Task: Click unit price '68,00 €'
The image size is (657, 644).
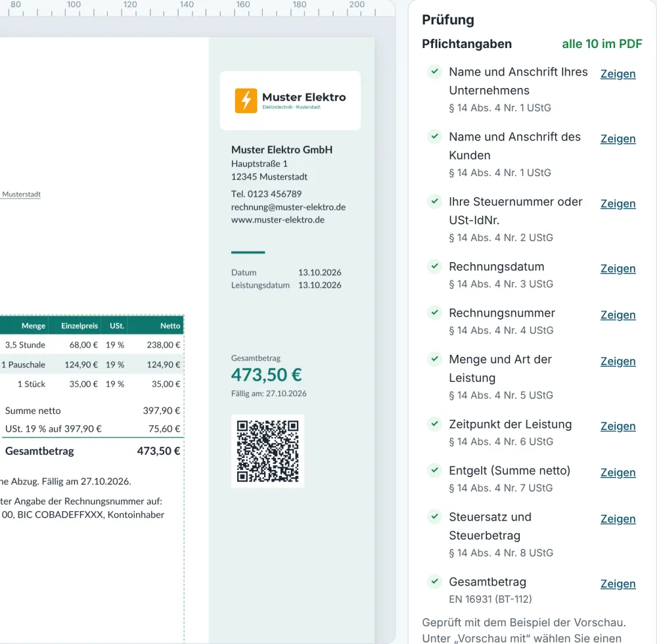Action: point(83,345)
